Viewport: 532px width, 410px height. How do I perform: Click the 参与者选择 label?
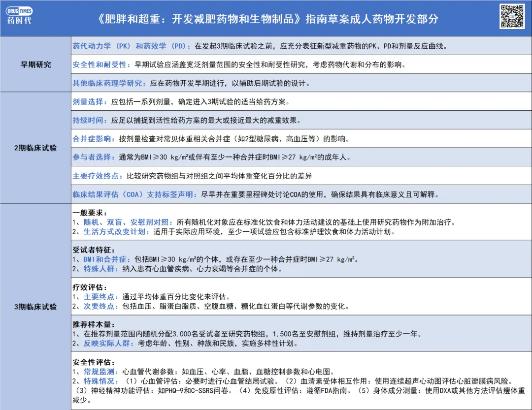95,158
